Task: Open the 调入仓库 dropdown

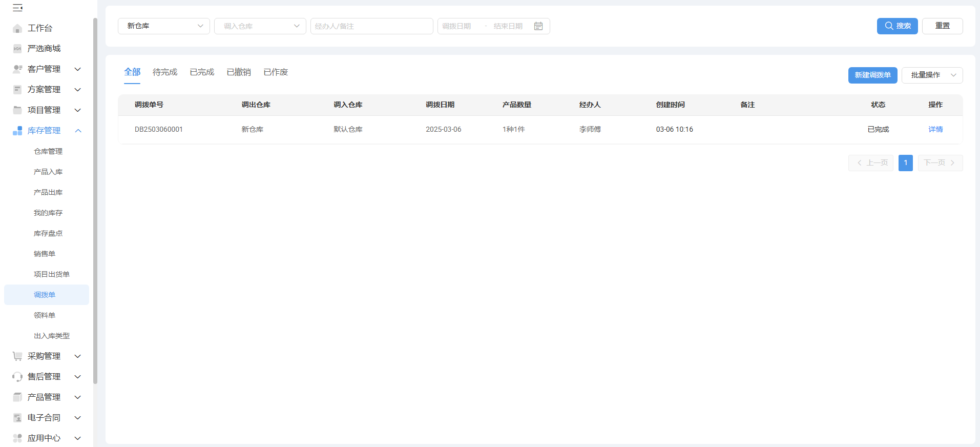Action: coord(260,26)
